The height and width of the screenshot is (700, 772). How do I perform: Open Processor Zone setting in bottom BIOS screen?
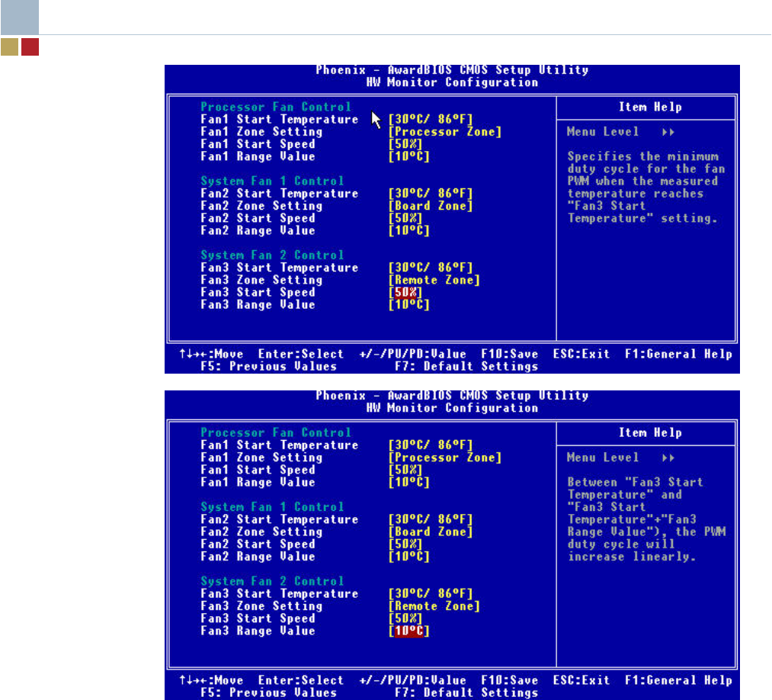click(x=444, y=458)
